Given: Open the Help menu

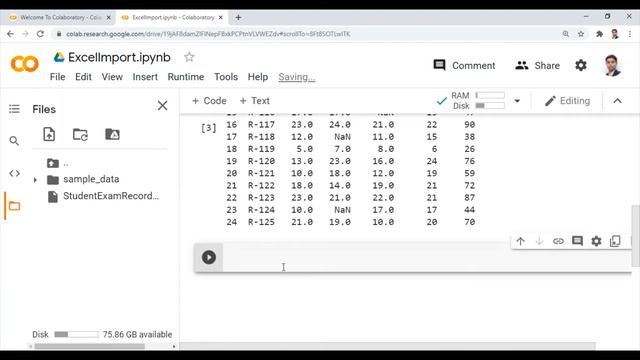Looking at the screenshot, I should coord(258,77).
